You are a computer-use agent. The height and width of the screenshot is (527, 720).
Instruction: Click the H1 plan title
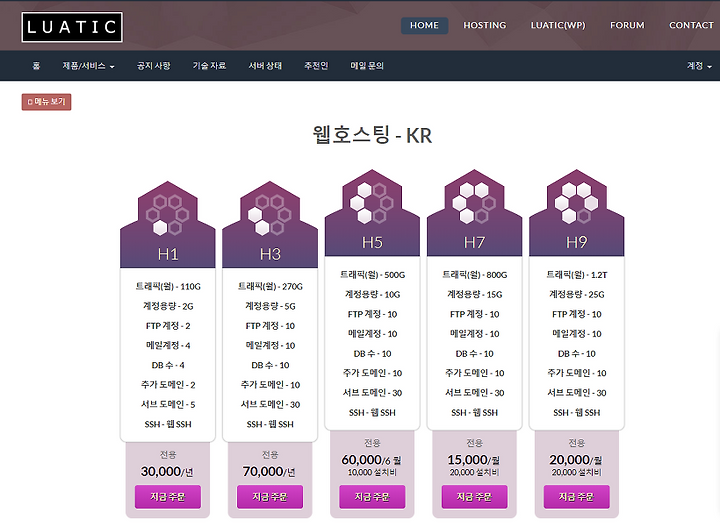coord(168,254)
